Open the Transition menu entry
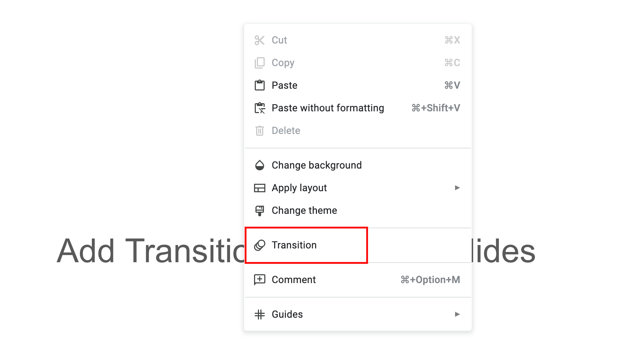 pos(294,245)
